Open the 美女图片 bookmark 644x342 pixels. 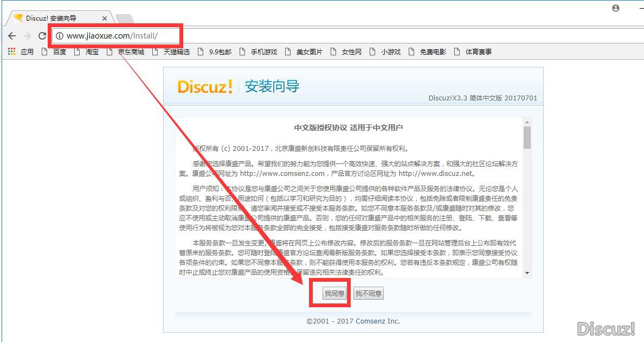[x=304, y=52]
